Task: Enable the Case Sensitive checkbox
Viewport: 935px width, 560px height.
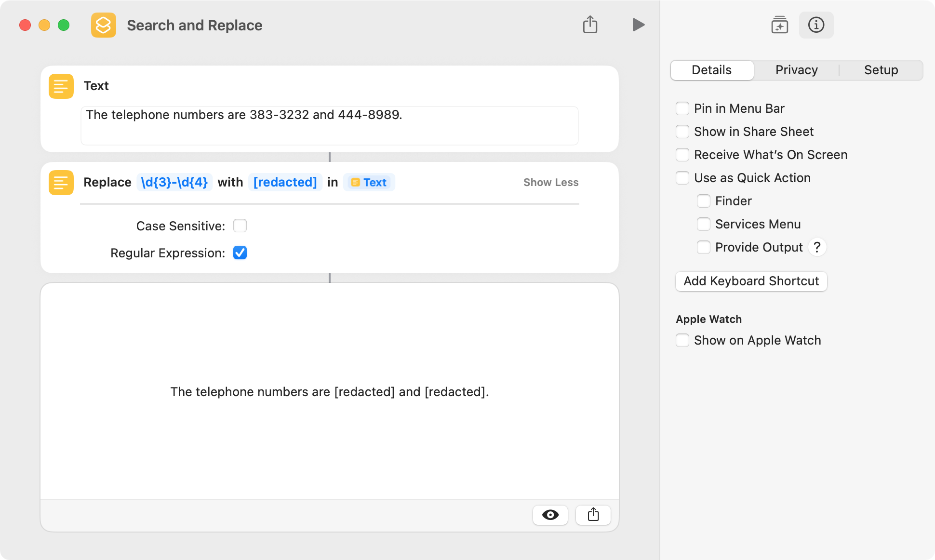Action: point(240,226)
